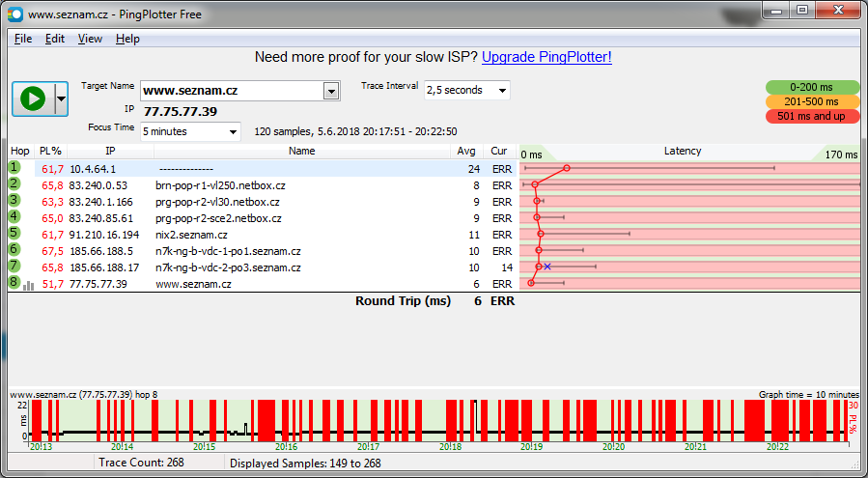The height and width of the screenshot is (478, 868).
Task: Click the blue X marker on hop 7 latency
Action: (547, 267)
